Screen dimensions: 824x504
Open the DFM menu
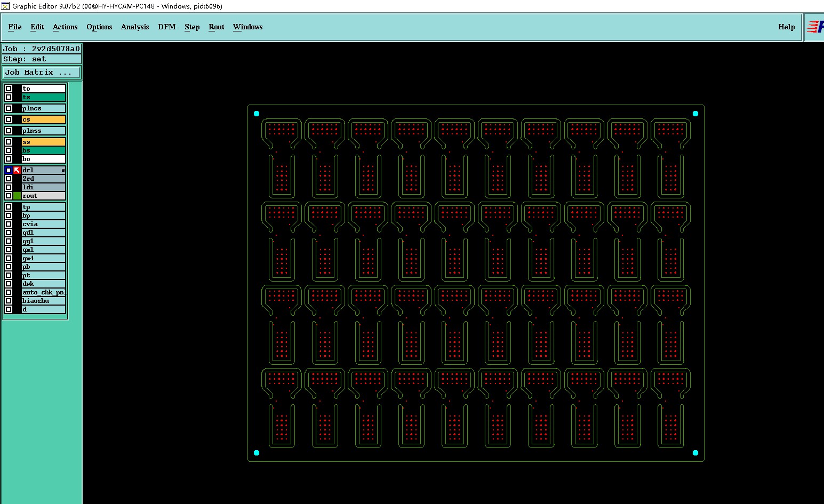(167, 27)
